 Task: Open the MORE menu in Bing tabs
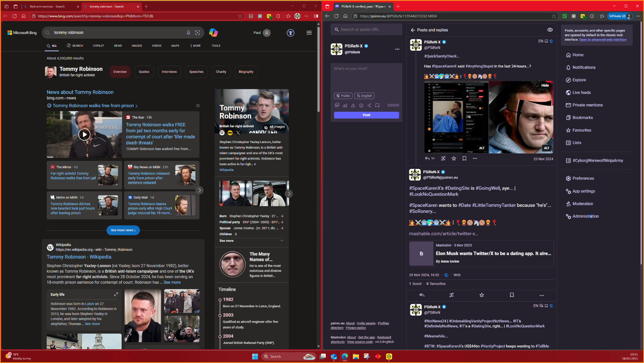pyautogui.click(x=195, y=46)
